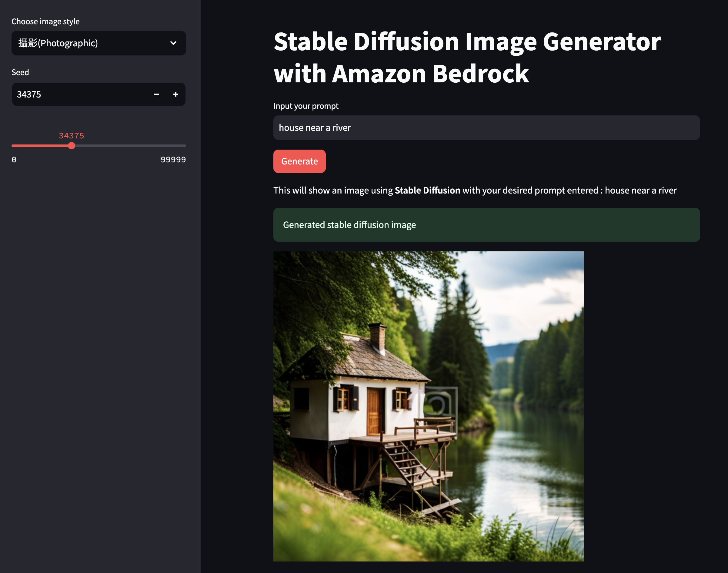The height and width of the screenshot is (573, 728).
Task: Click the red slider thumb handle
Action: pyautogui.click(x=72, y=146)
